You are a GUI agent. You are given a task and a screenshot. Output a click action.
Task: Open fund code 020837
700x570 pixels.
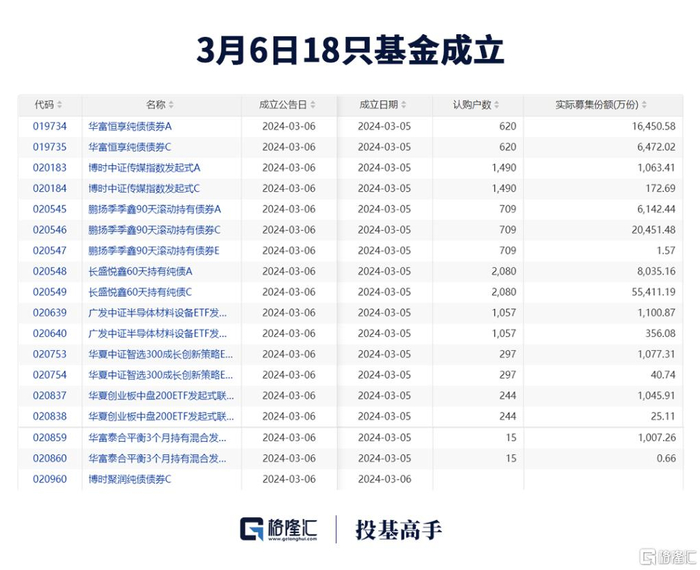[x=50, y=395]
